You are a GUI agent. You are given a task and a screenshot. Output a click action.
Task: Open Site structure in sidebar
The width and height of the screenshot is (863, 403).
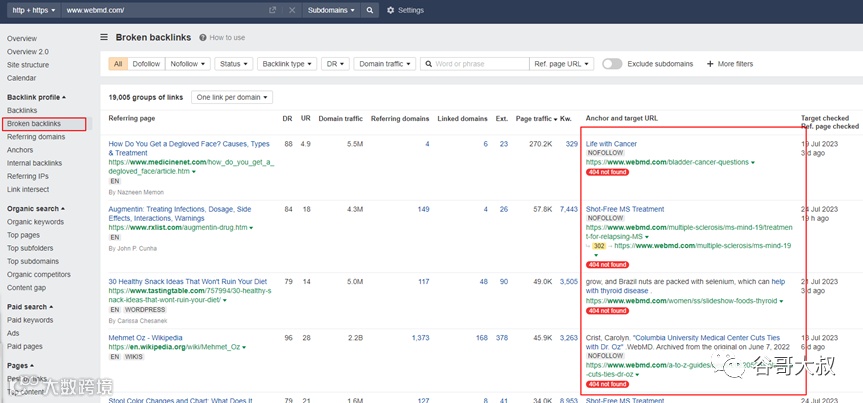28,65
